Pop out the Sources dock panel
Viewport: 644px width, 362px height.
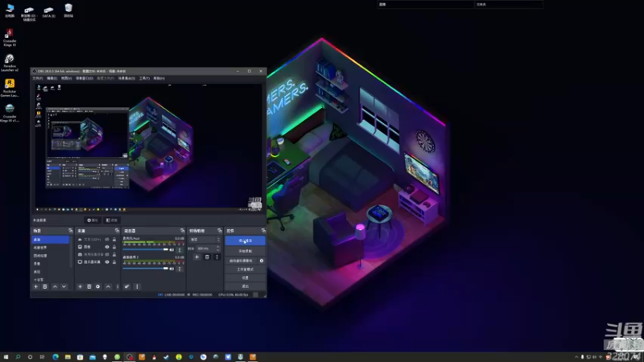pos(117,231)
